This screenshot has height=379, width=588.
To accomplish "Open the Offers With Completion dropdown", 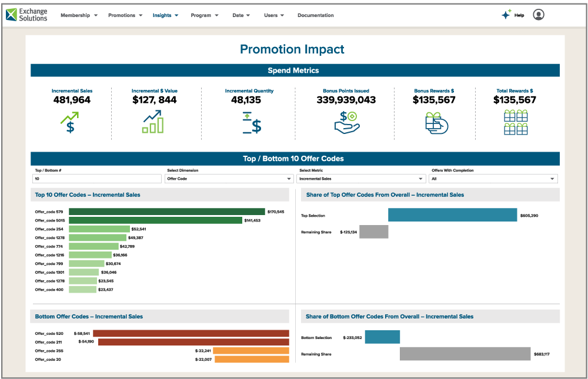I will click(x=493, y=177).
